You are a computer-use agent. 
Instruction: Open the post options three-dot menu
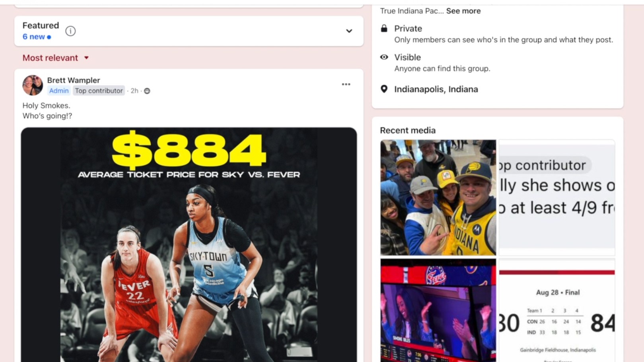(346, 84)
